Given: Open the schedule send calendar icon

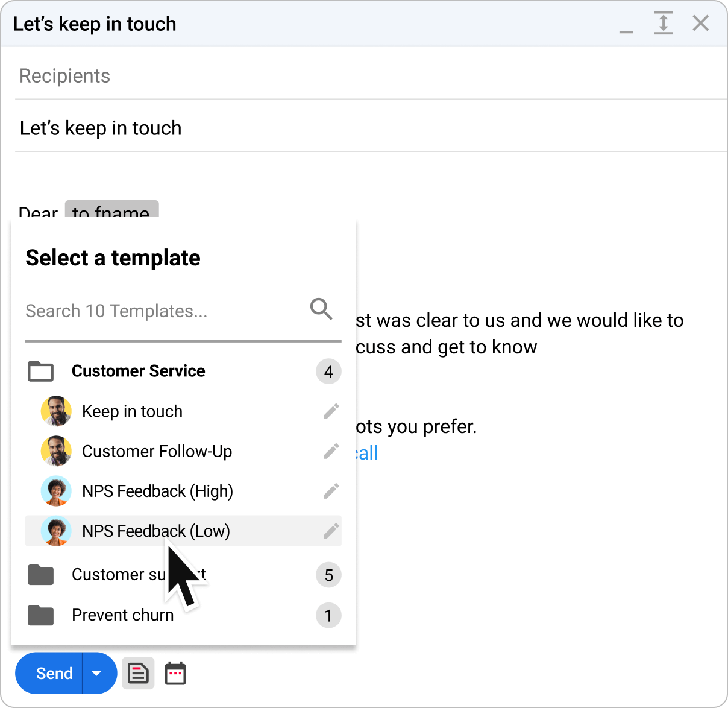Looking at the screenshot, I should (175, 673).
